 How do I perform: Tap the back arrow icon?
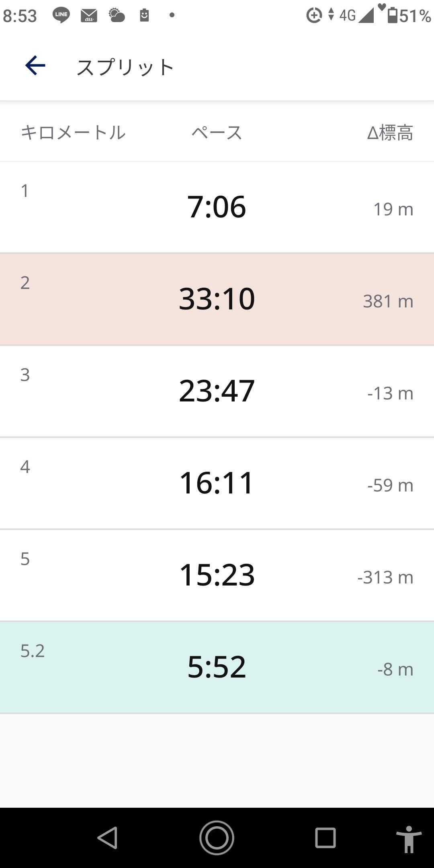(x=35, y=66)
